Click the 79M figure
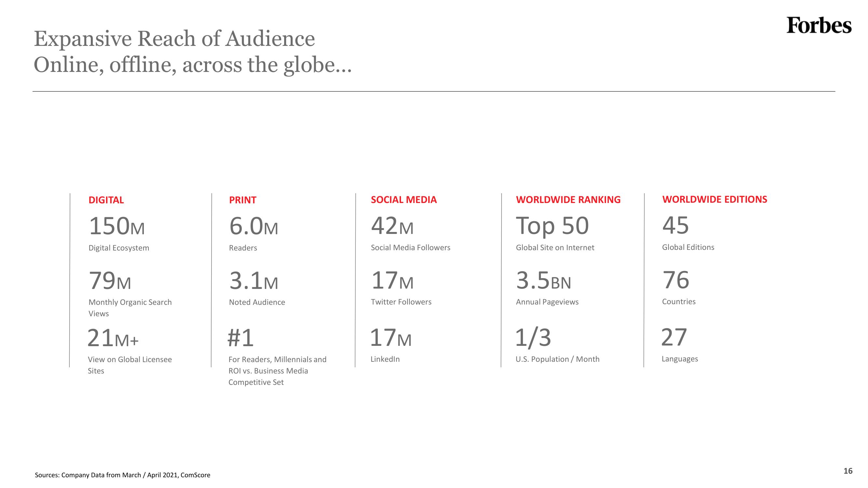Image resolution: width=868 pixels, height=488 pixels. [x=110, y=281]
